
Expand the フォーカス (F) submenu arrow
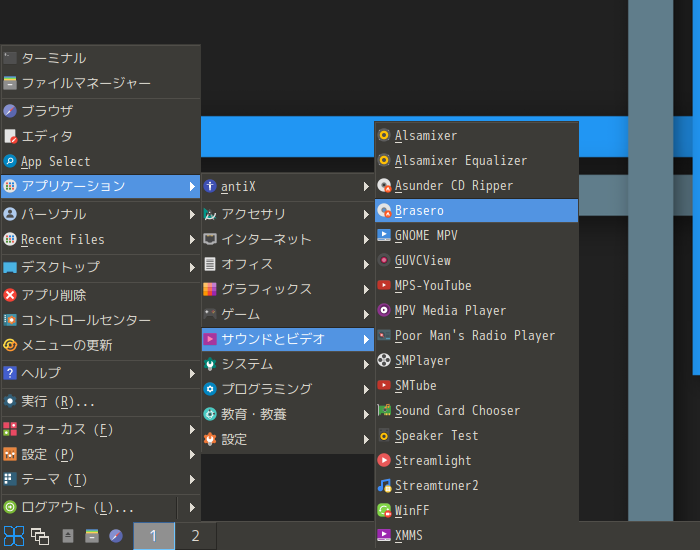(192, 429)
